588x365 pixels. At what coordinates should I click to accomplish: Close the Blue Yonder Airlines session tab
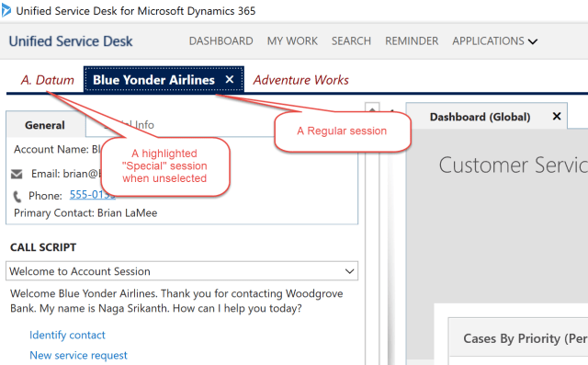(230, 79)
